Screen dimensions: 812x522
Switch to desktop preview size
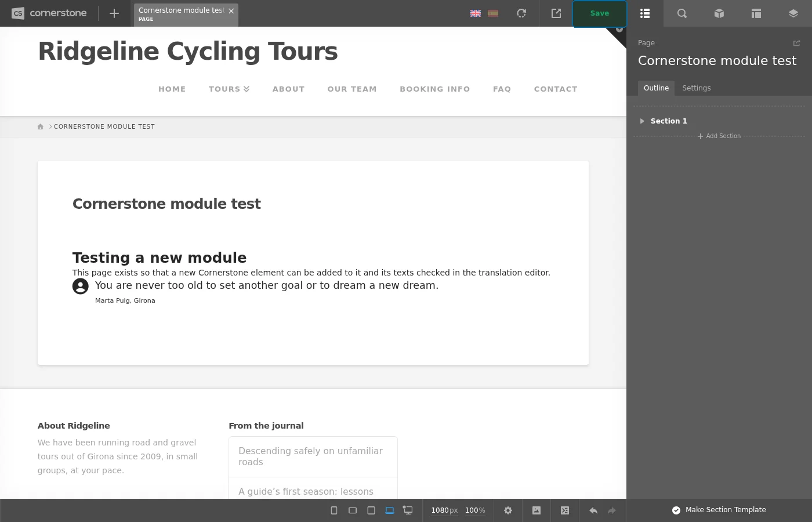[408, 510]
